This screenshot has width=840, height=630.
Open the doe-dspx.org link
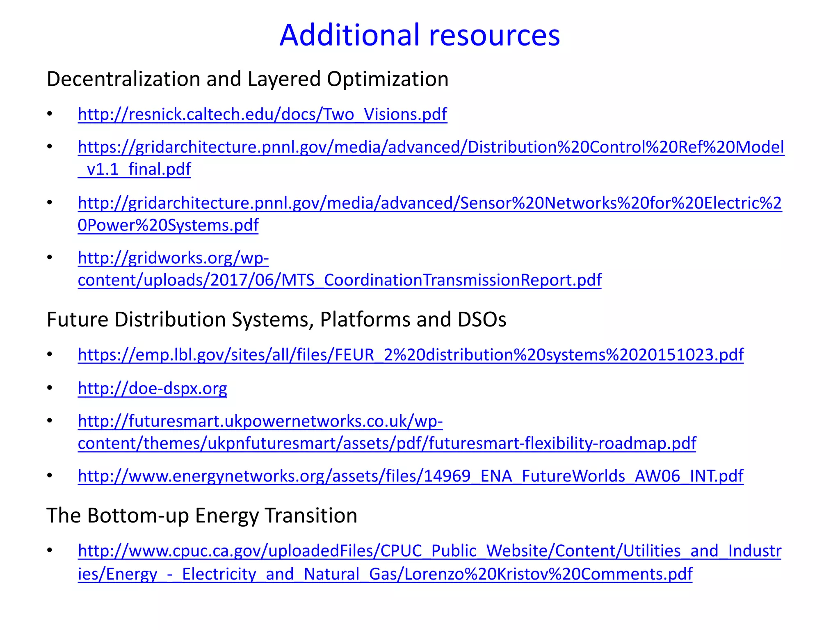[153, 388]
